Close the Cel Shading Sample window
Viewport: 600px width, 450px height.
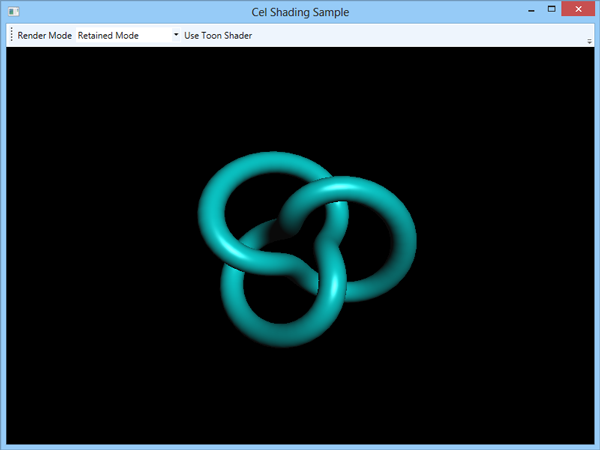[x=578, y=9]
